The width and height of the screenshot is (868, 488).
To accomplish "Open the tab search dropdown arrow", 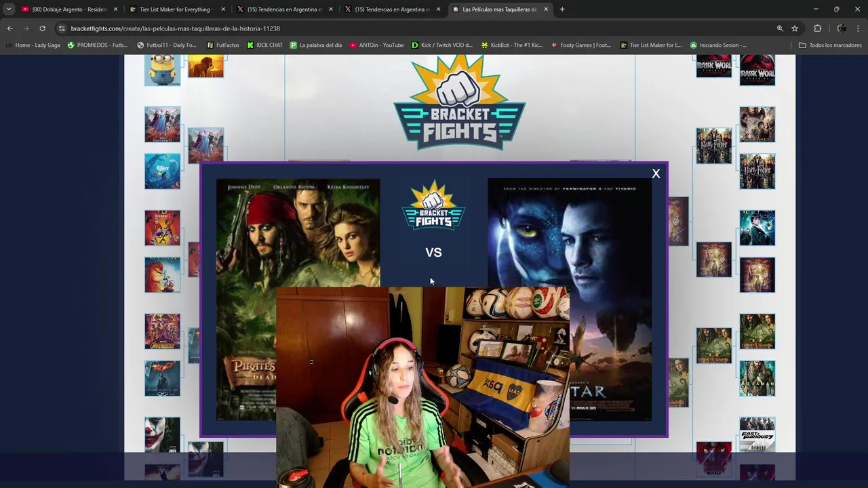I will tap(9, 9).
